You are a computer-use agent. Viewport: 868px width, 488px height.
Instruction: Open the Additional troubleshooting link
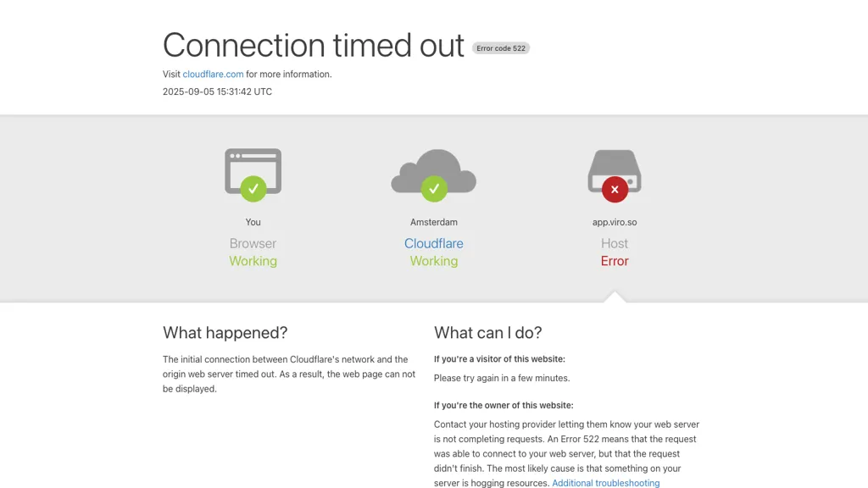point(605,483)
